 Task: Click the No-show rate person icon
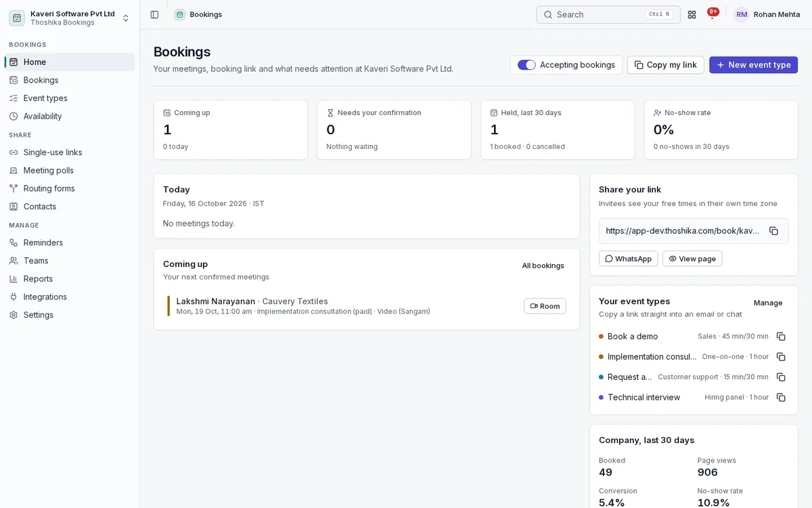pyautogui.click(x=658, y=113)
